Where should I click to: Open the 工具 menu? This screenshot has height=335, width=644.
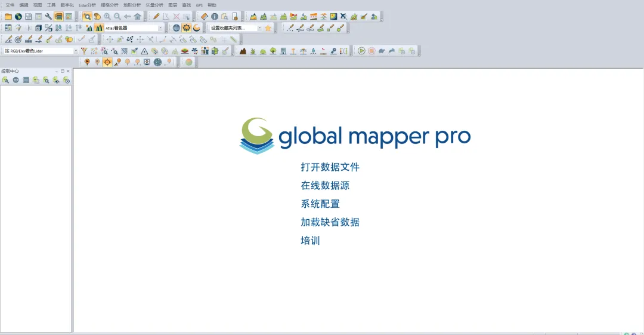[x=51, y=5]
